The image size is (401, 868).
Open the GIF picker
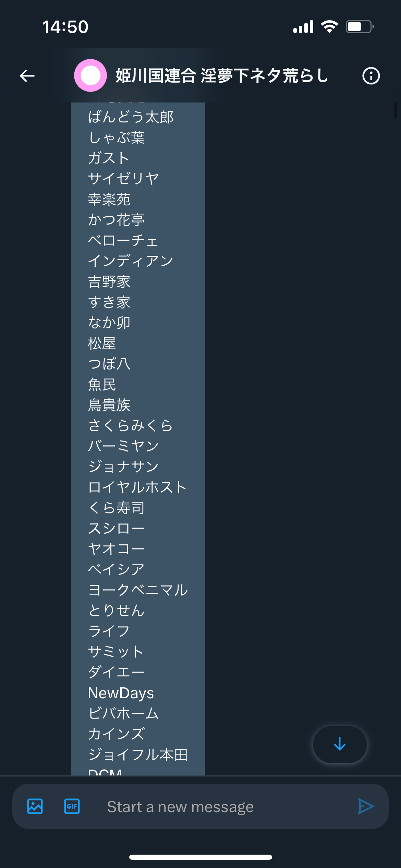72,806
